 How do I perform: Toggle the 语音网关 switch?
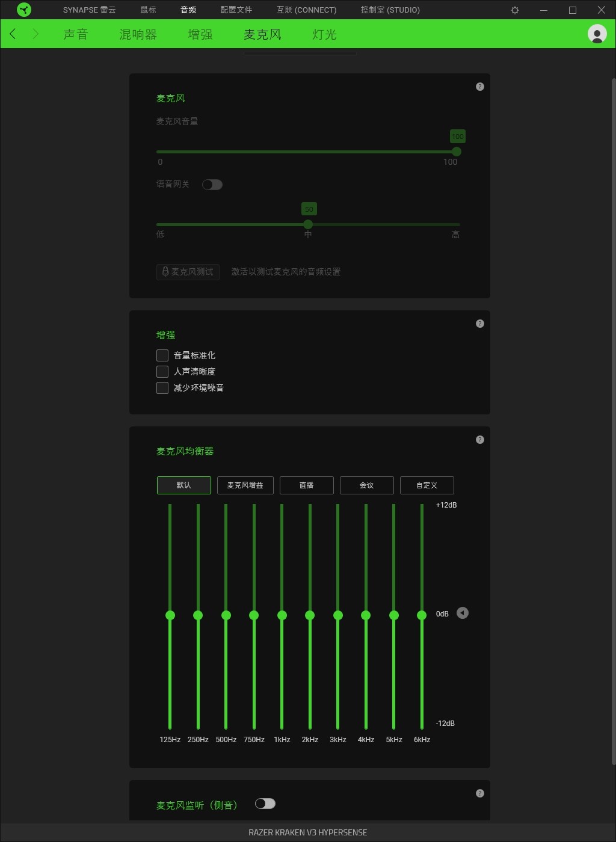(212, 185)
